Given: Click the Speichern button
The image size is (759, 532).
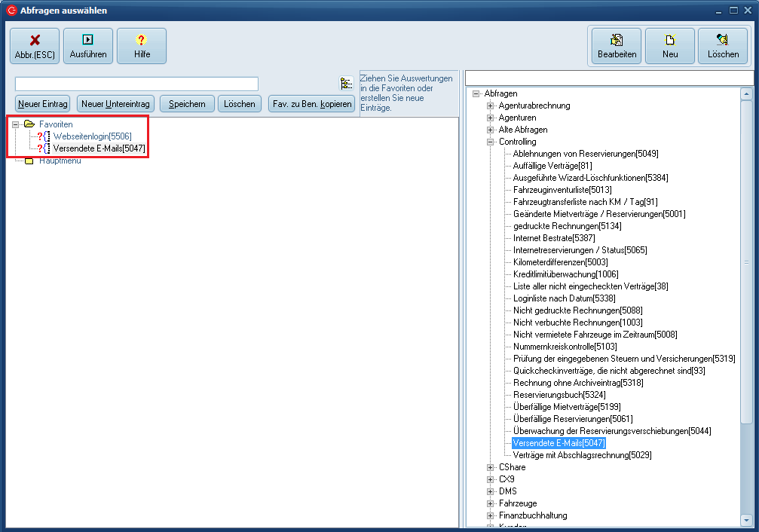Looking at the screenshot, I should 187,104.
